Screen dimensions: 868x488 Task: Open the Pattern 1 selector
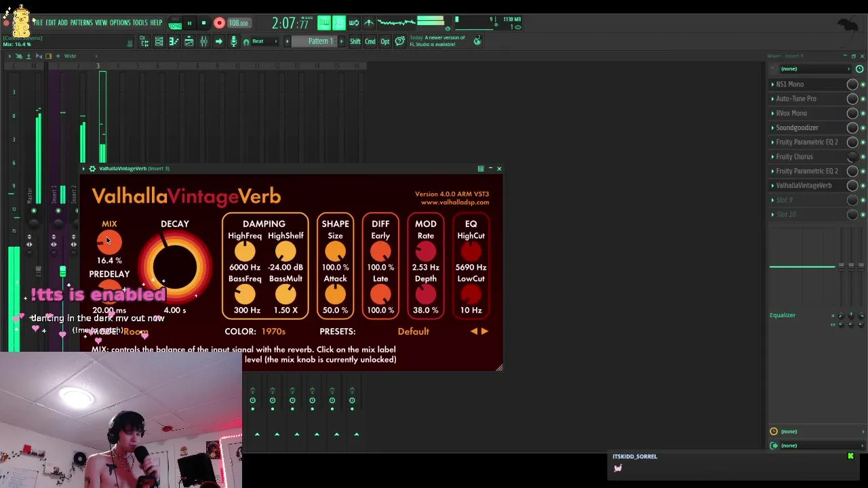314,41
